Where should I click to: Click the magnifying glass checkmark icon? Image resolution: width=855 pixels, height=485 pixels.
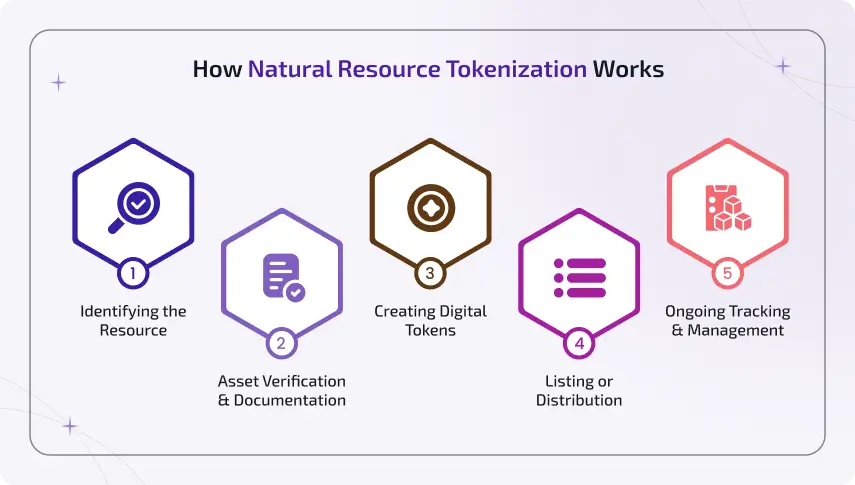coord(134,208)
